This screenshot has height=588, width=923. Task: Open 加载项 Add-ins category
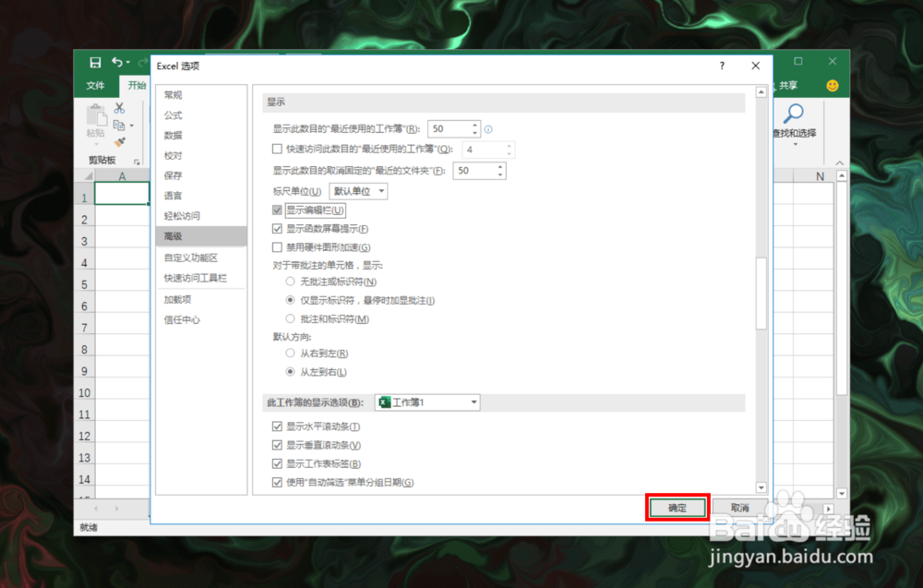[x=201, y=299]
